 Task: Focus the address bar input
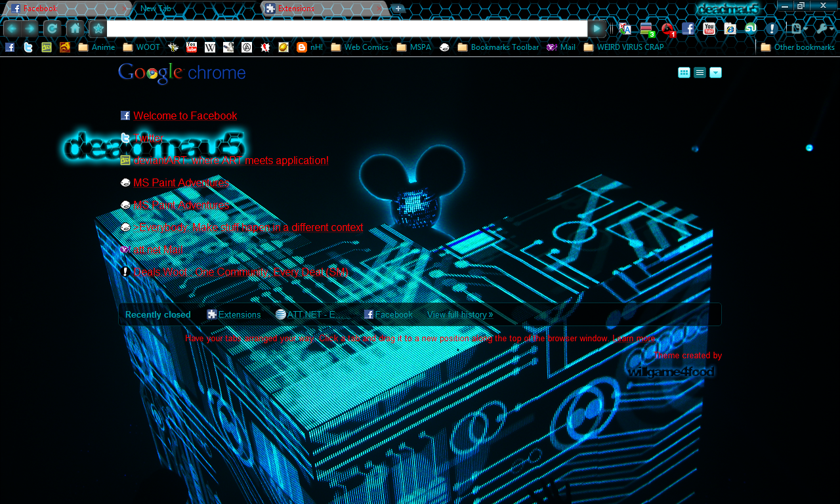346,28
